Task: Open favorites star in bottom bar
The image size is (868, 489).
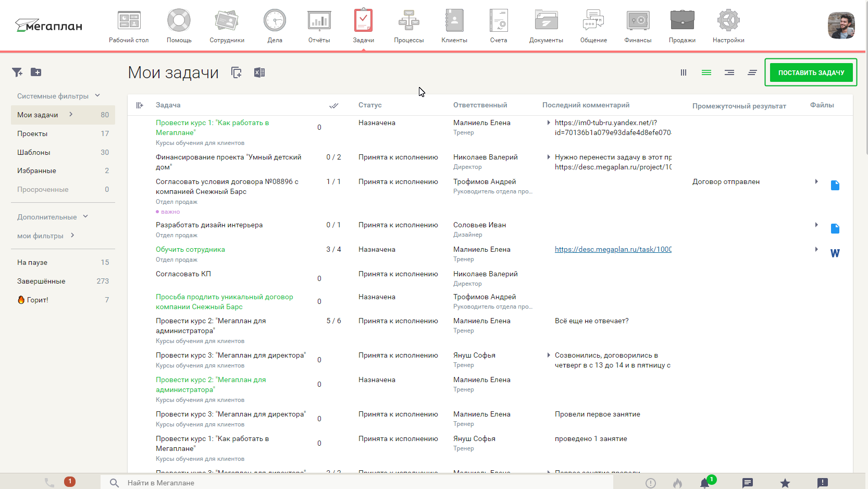Action: coord(785,483)
